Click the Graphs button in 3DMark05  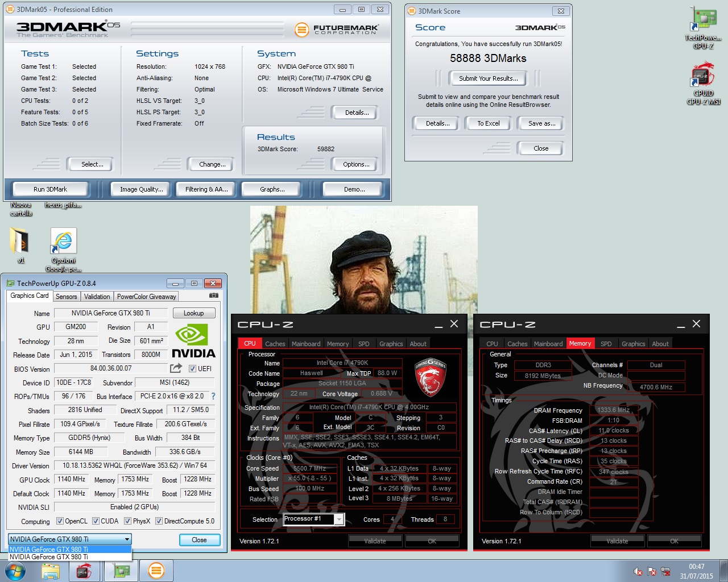pos(272,189)
